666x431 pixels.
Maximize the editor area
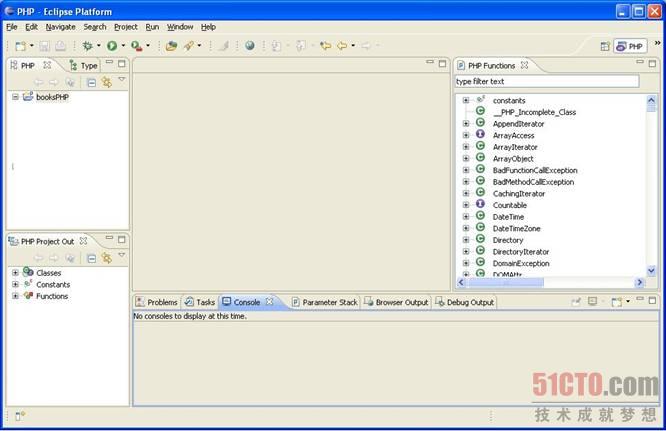pyautogui.click(x=443, y=64)
